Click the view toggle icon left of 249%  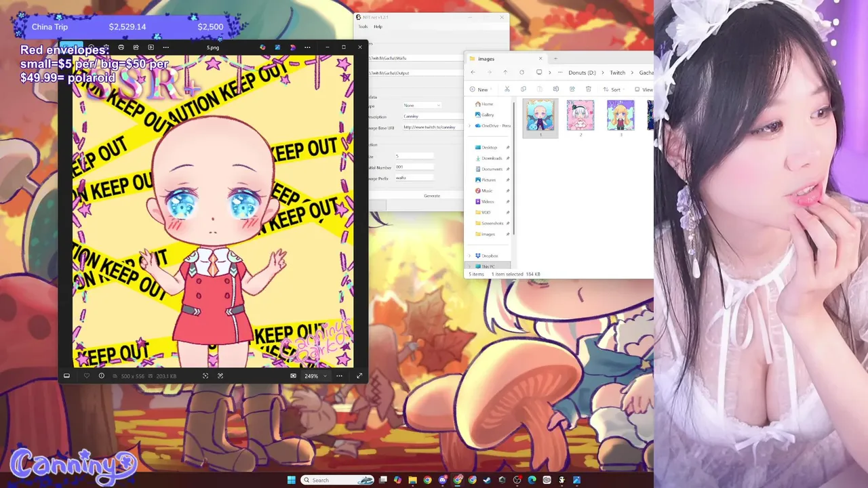[293, 375]
